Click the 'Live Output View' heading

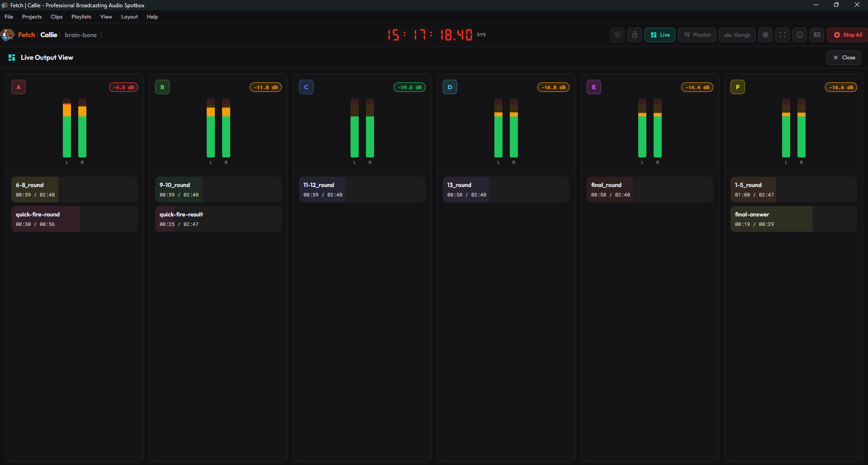[47, 58]
